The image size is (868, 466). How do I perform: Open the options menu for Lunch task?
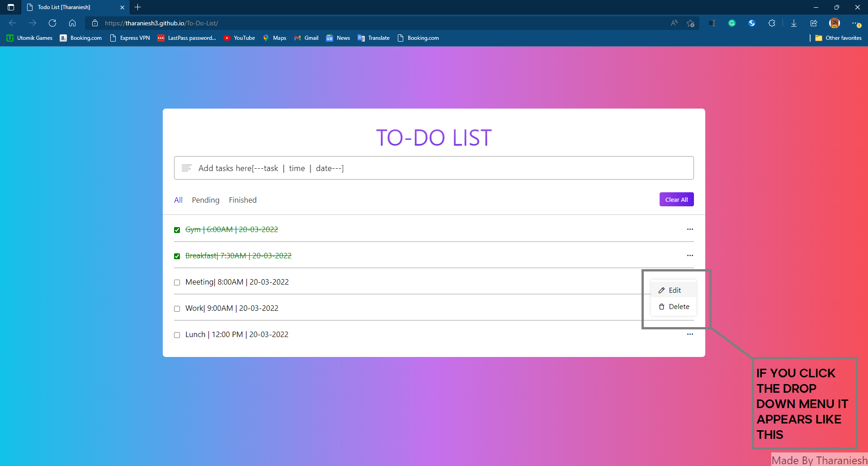[x=690, y=334]
